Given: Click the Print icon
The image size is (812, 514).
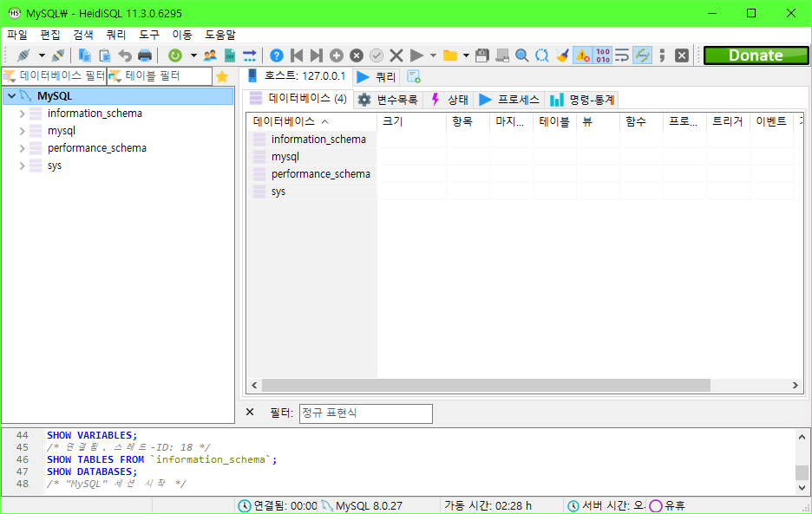Looking at the screenshot, I should click(145, 55).
